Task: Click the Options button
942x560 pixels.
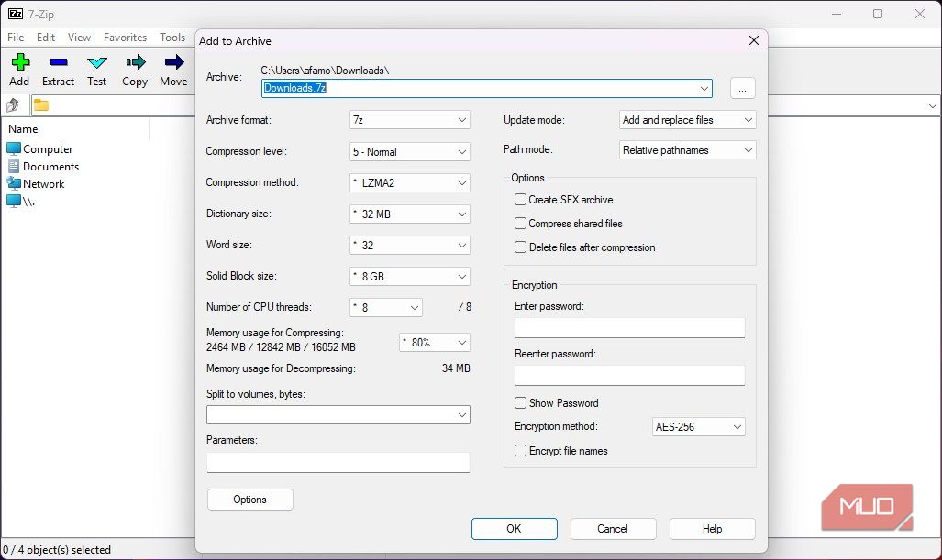Action: (249, 500)
